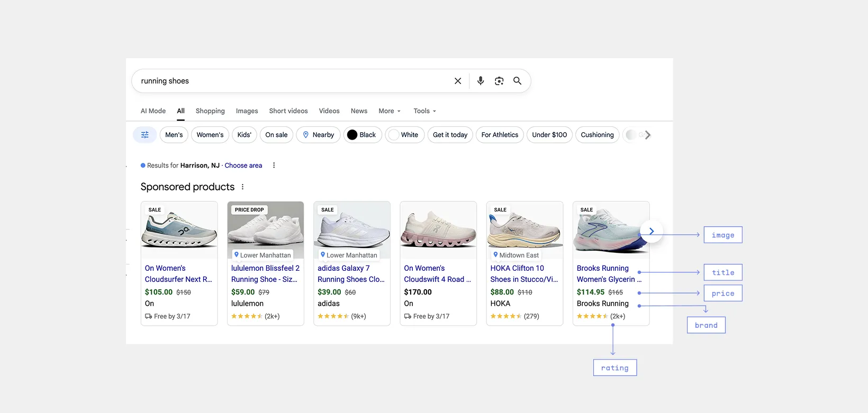
Task: Open the three-dot menu beside Choose area
Action: [274, 166]
